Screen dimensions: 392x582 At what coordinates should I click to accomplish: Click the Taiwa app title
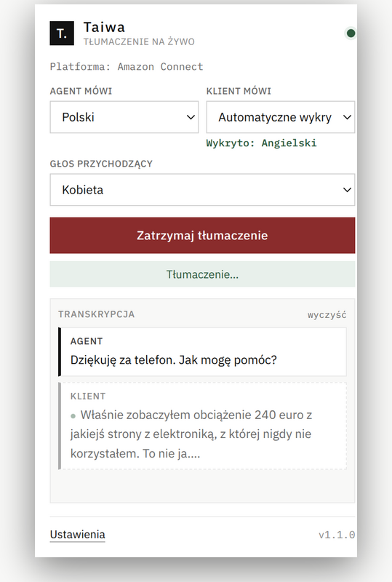coord(104,27)
